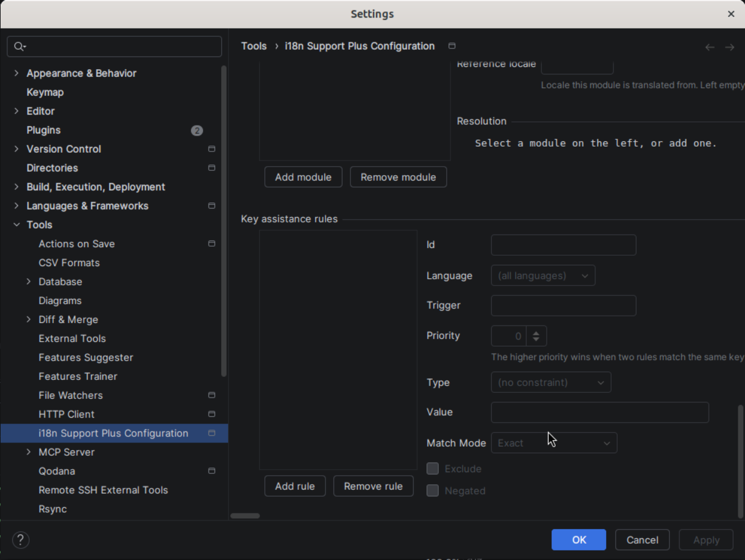
Task: Click project icon beside Languages & Frameworks
Action: coord(212,206)
